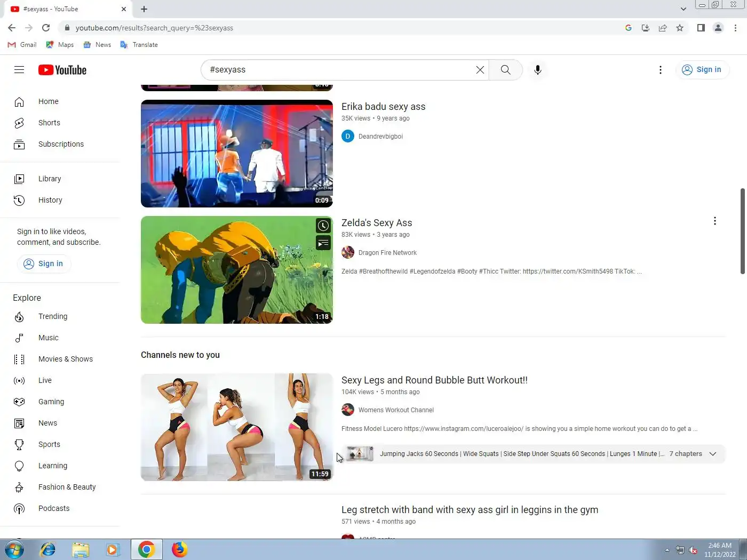Click the Gmail bookmark
The image size is (747, 560).
click(22, 45)
